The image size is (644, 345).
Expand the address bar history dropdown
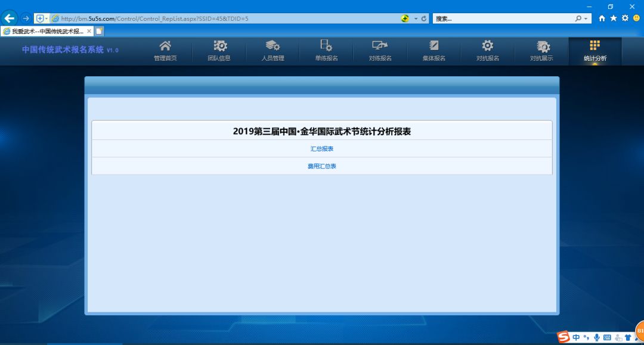(416, 18)
